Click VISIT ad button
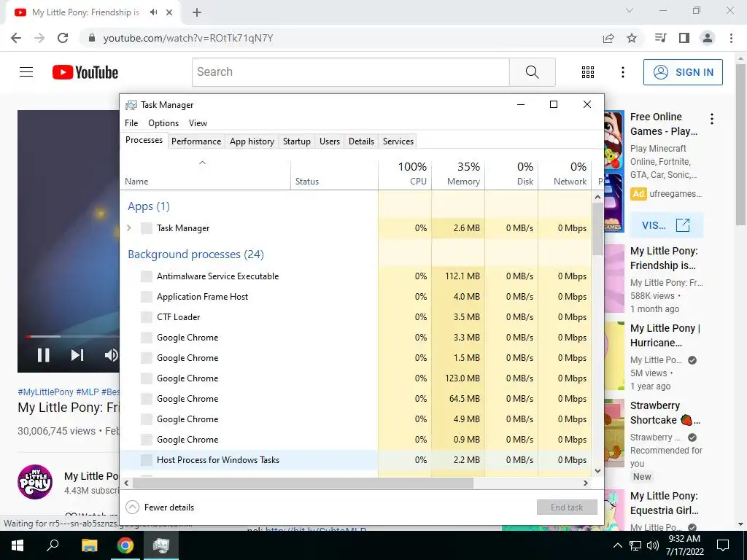747x560 pixels. click(x=666, y=225)
